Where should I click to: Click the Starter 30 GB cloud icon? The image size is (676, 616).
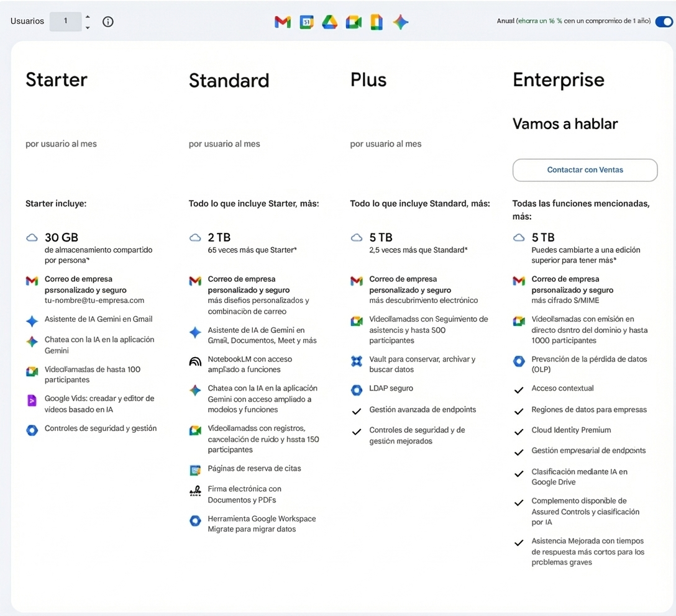(32, 238)
